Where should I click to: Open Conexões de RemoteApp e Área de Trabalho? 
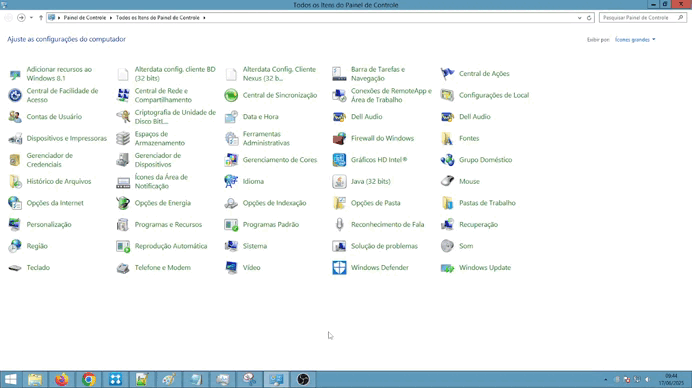tap(391, 95)
